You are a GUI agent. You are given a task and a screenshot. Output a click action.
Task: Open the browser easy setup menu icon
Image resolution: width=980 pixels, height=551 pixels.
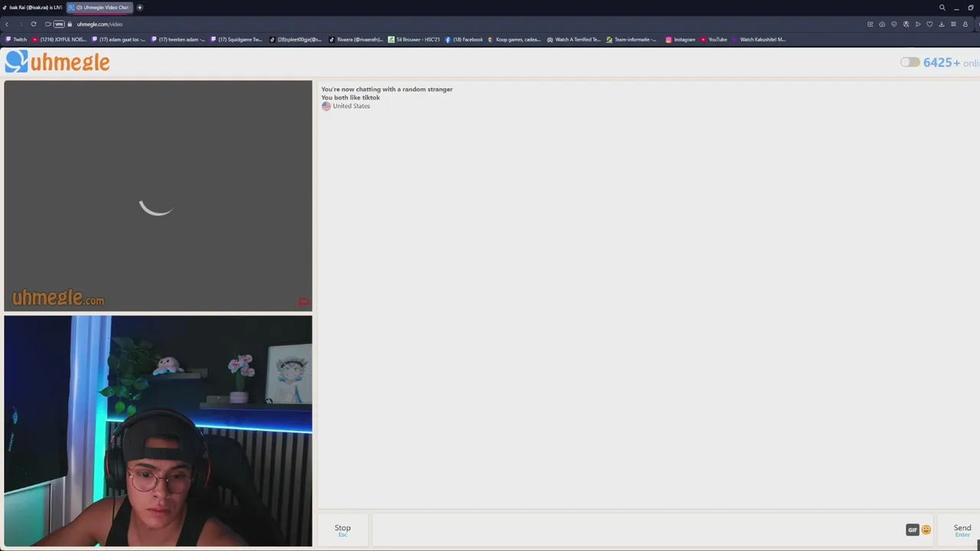(x=953, y=24)
